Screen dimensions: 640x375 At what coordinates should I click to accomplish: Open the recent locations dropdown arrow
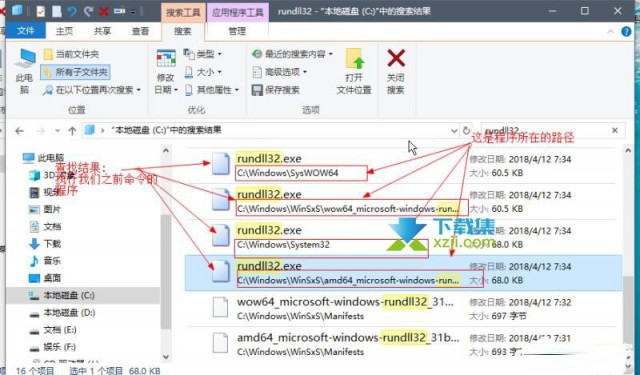(58, 131)
